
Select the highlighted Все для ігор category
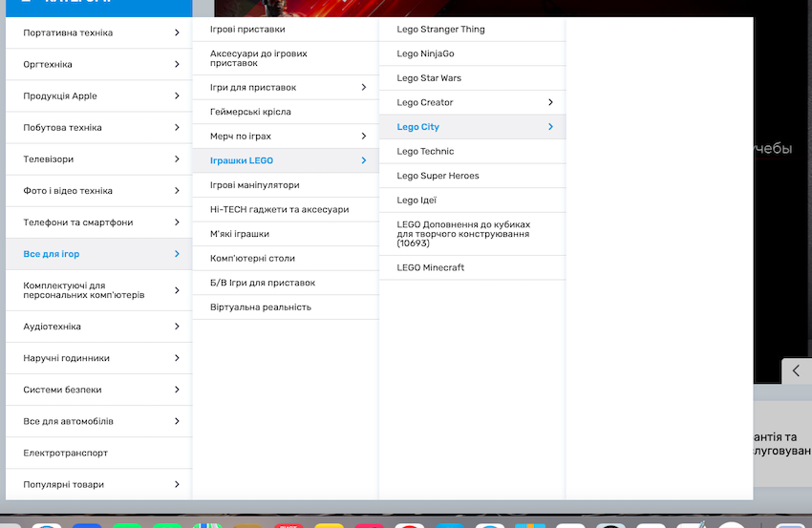point(99,254)
